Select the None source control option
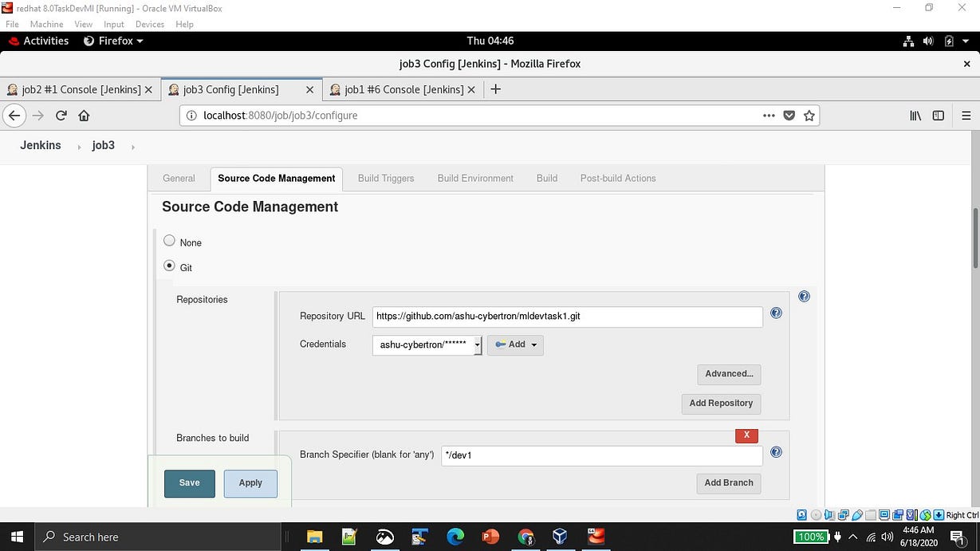980x551 pixels. click(x=169, y=241)
